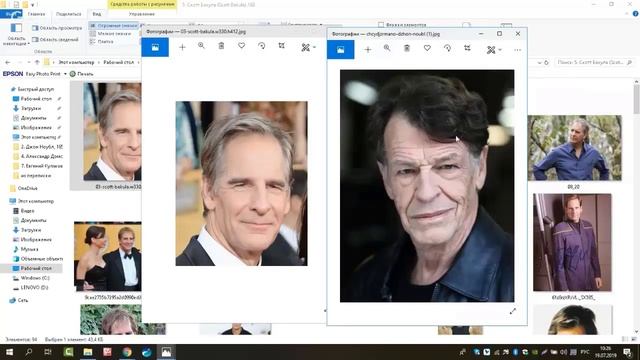Click the Печать button
Viewport: 640px width, 360px height.
coord(82,74)
